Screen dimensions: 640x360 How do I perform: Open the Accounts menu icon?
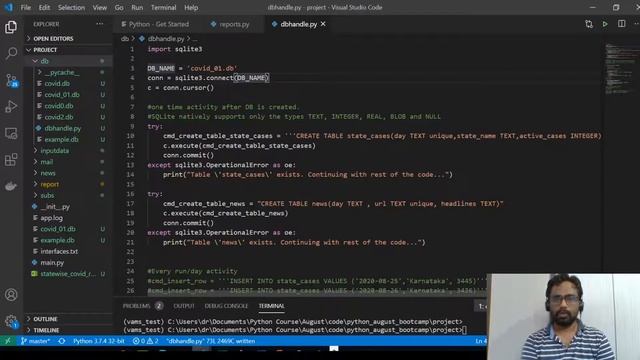click(x=11, y=295)
